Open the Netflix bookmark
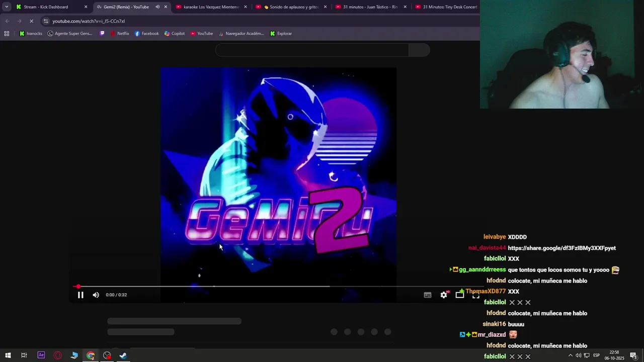This screenshot has width=644, height=362. tap(119, 34)
